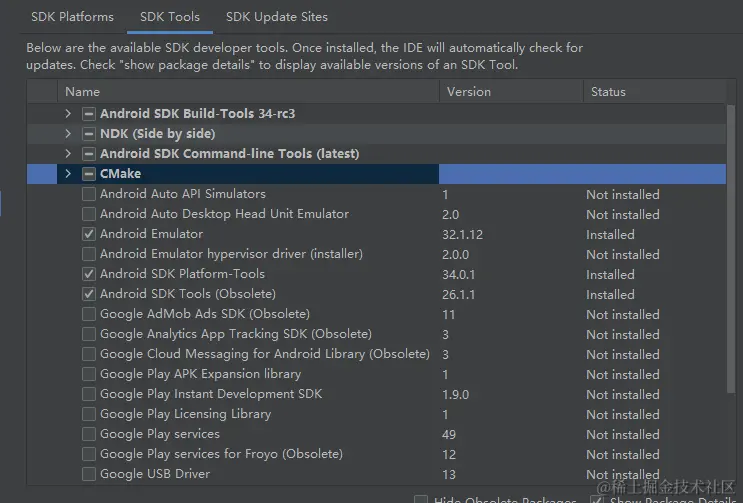Open the SDK Update Sites tab

pyautogui.click(x=276, y=17)
